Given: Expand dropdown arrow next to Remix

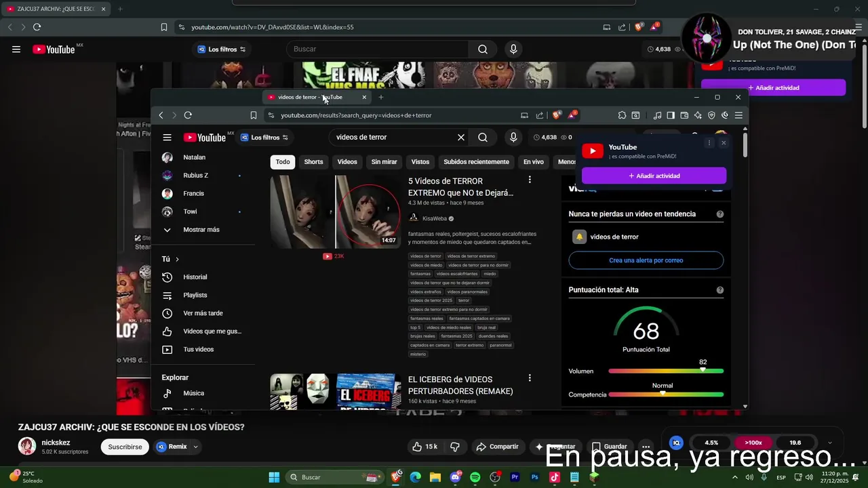Looking at the screenshot, I should tap(196, 447).
